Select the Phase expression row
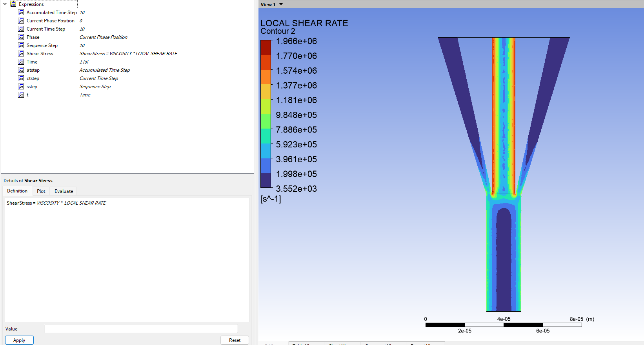The width and height of the screenshot is (644, 345). point(33,37)
